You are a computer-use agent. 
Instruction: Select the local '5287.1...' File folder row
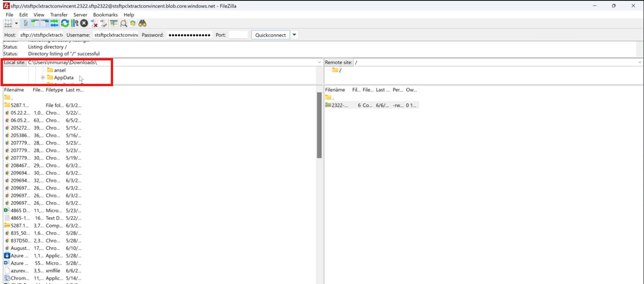(43, 105)
